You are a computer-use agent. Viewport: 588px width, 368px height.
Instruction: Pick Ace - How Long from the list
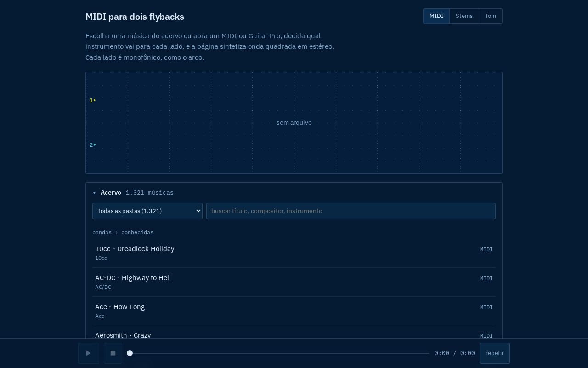pyautogui.click(x=294, y=311)
